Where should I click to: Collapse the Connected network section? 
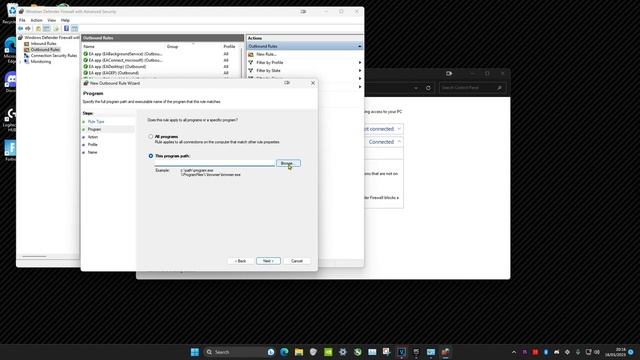pos(399,142)
